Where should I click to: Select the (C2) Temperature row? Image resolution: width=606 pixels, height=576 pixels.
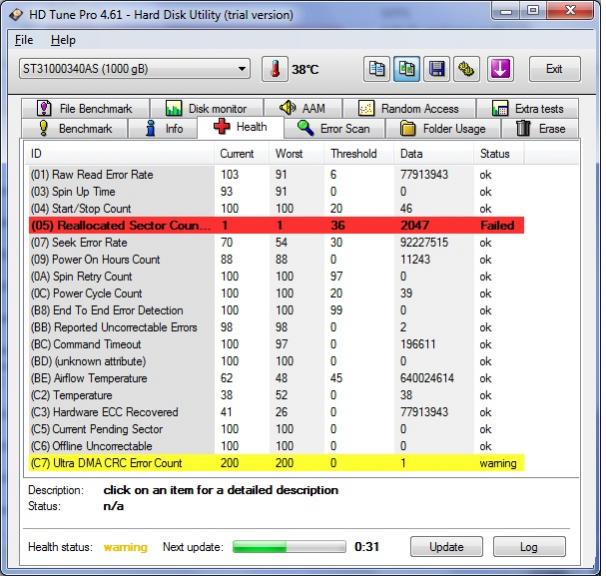coord(276,395)
